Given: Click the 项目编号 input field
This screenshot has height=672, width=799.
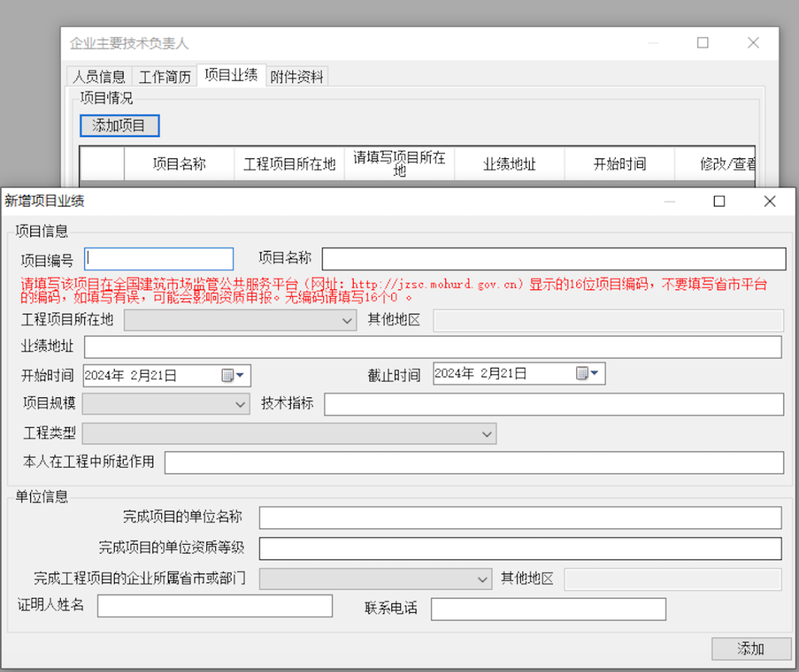Looking at the screenshot, I should (x=159, y=259).
